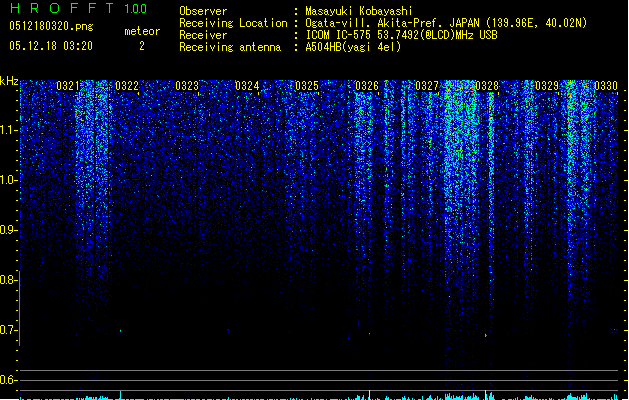
Task: Click the meteor count value 2
Action: pyautogui.click(x=142, y=46)
